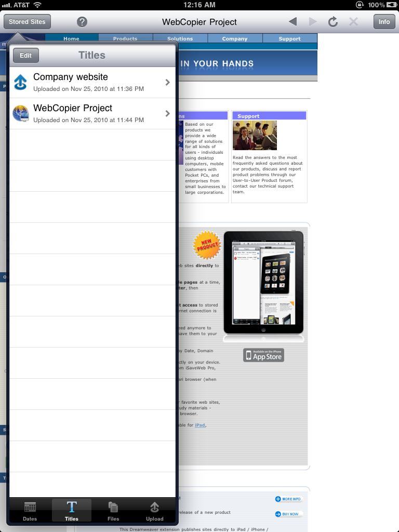Click the globe icon of WebCopier Project

(x=21, y=113)
